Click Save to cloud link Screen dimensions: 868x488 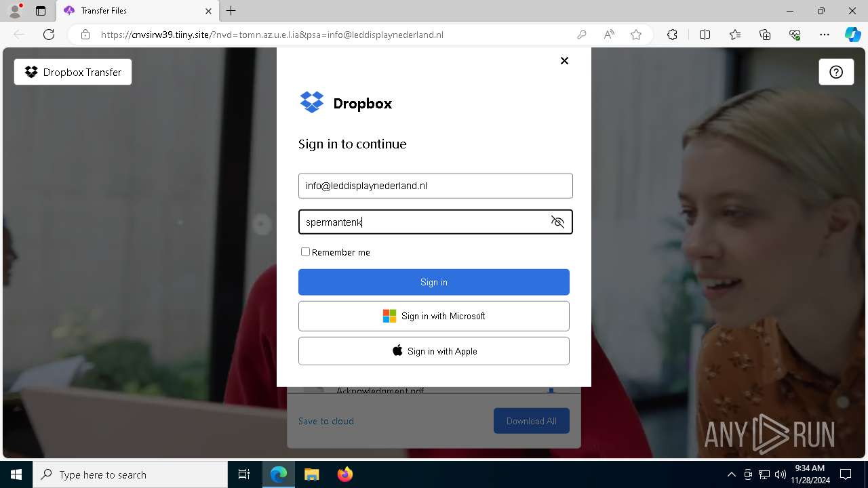(x=326, y=421)
